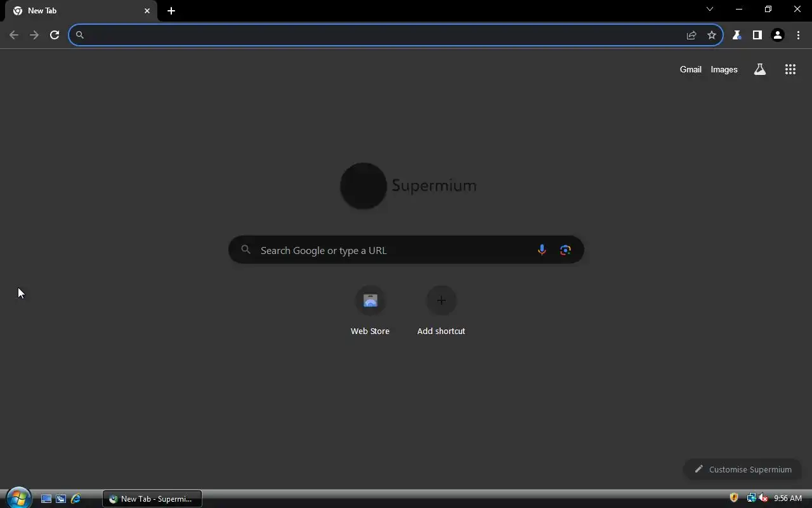Open the experiments flask icon in toolbar
Viewport: 812px width, 508px height.
click(x=737, y=35)
